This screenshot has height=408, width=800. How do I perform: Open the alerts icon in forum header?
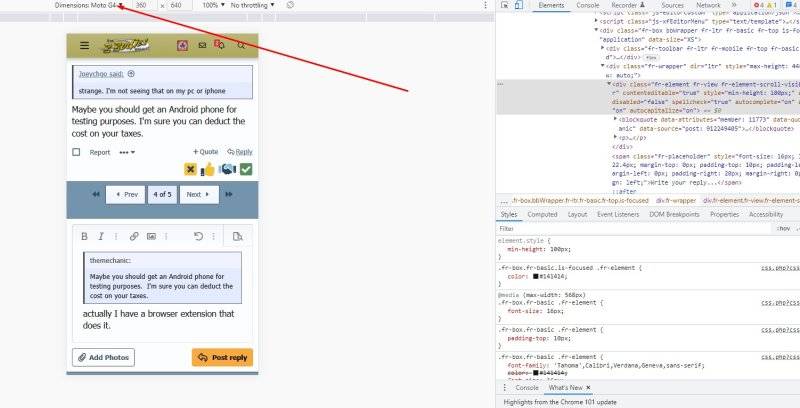point(219,44)
